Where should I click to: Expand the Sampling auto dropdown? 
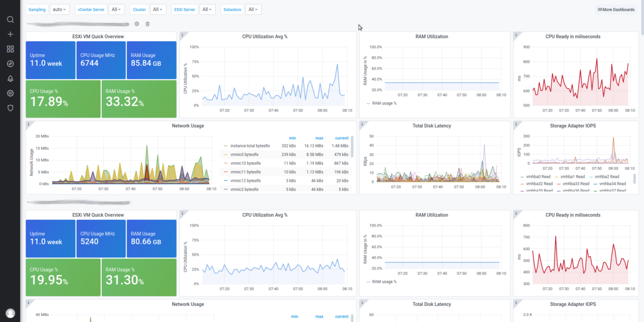pyautogui.click(x=60, y=9)
